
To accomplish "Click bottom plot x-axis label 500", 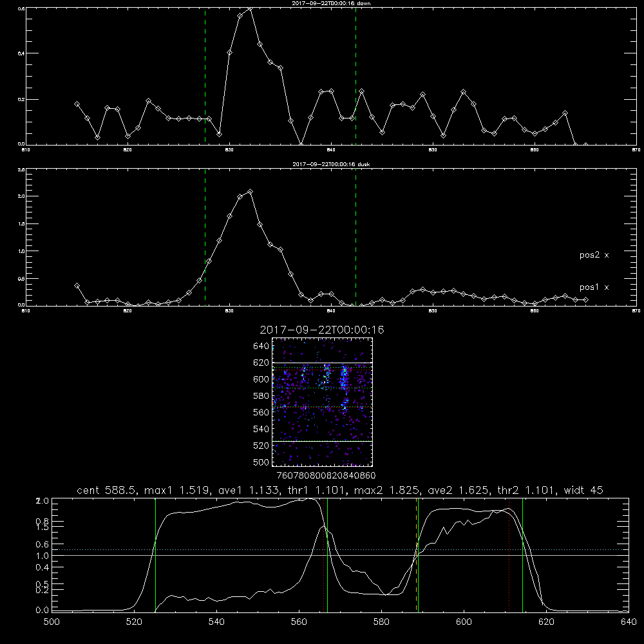I will [52, 622].
